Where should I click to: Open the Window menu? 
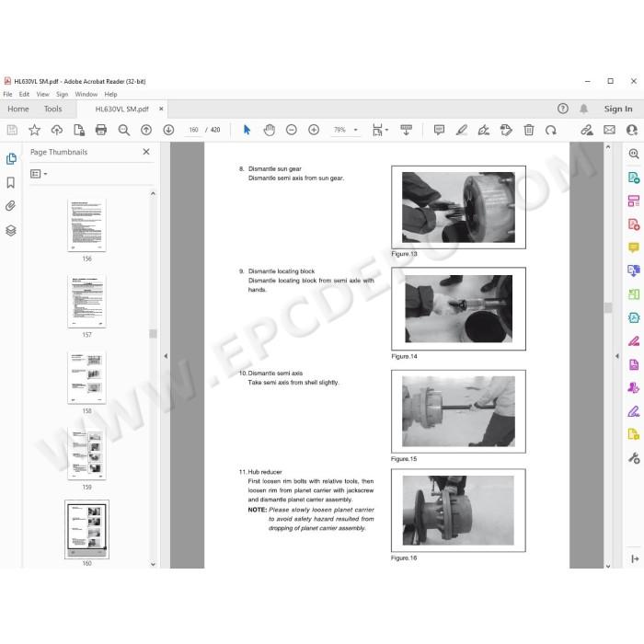[x=86, y=94]
